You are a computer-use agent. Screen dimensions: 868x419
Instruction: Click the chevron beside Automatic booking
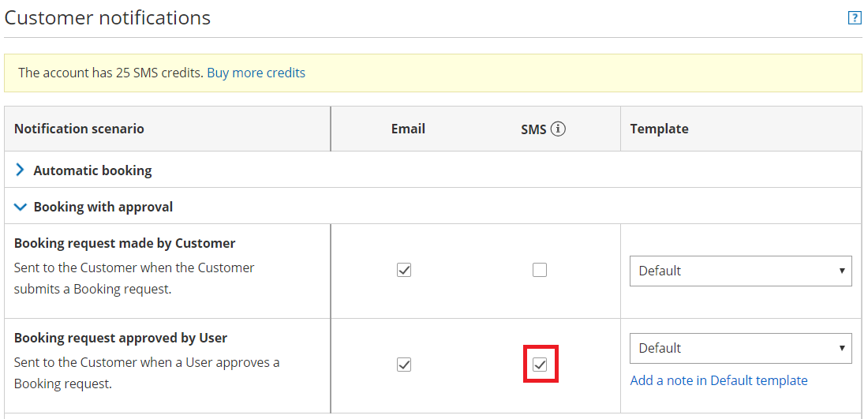(x=21, y=170)
